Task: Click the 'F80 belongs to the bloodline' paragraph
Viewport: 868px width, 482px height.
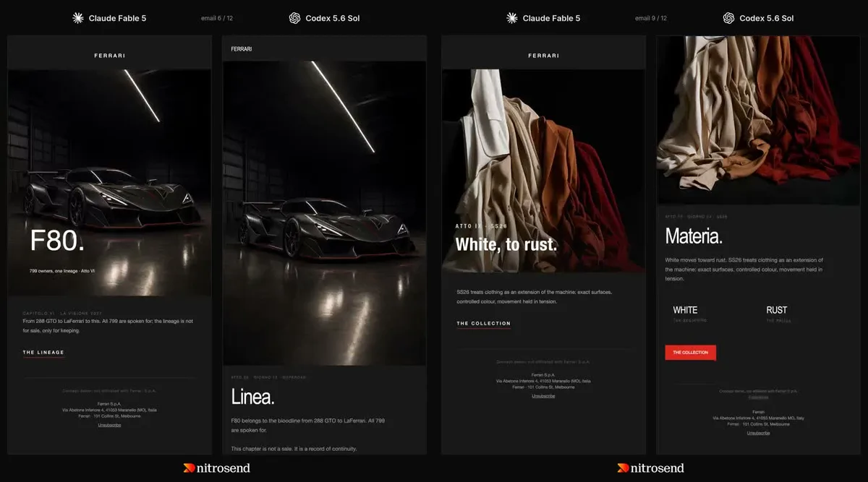Action: (307, 425)
